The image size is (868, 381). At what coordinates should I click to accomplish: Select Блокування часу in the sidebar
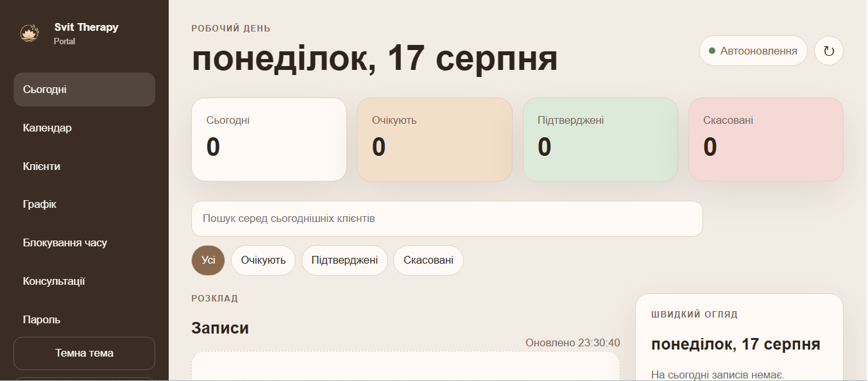(x=84, y=243)
